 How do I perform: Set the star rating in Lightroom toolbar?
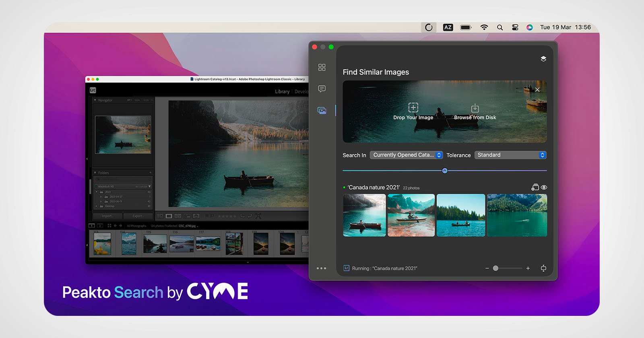227,216
